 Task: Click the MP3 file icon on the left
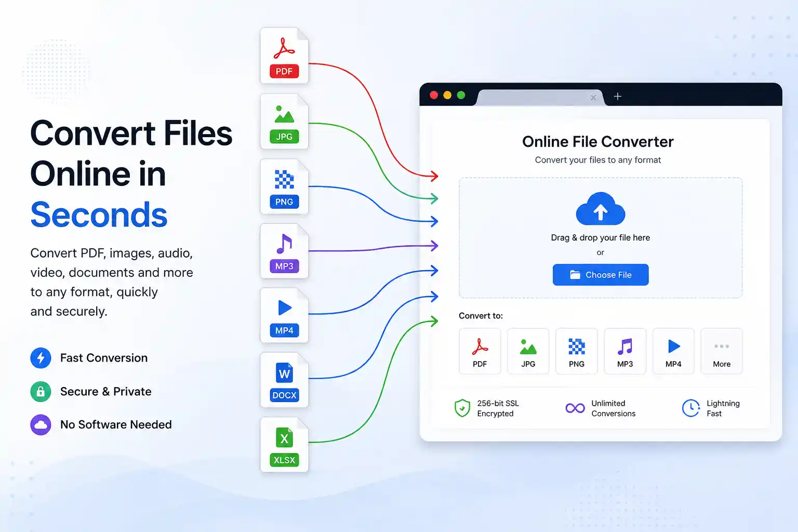tap(284, 251)
